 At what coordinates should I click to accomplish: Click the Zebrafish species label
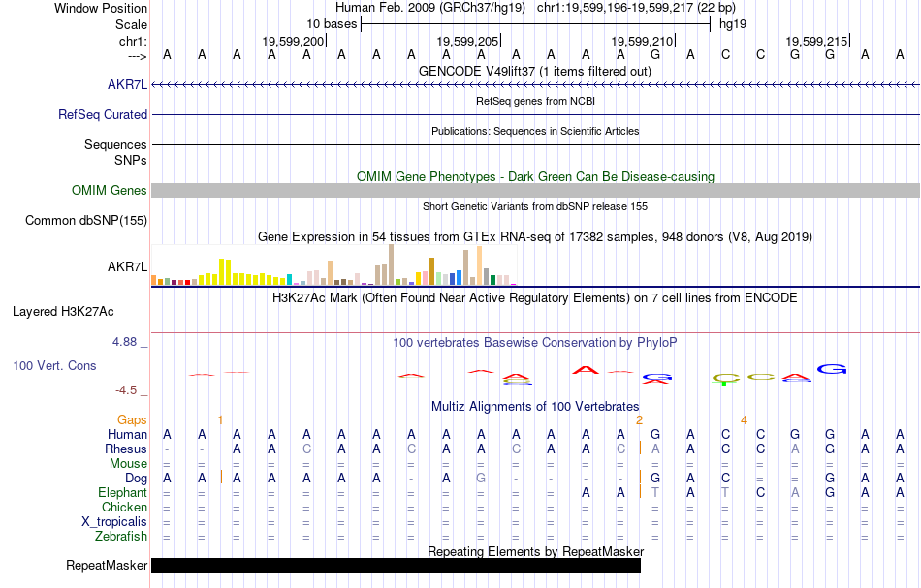click(x=121, y=536)
